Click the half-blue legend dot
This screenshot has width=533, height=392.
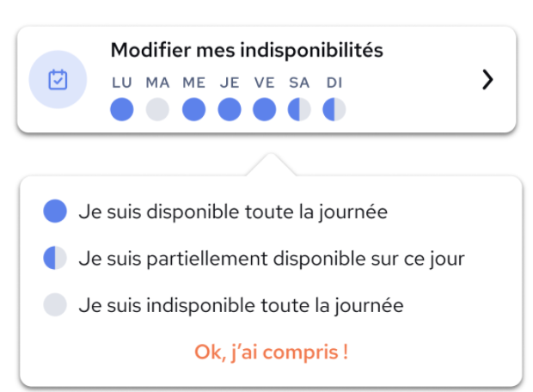click(x=55, y=258)
